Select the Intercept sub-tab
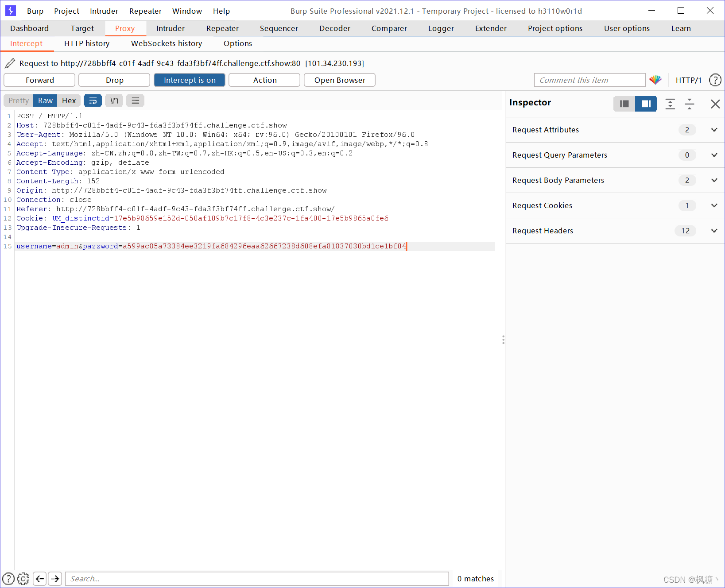Screen dimensions: 725x588 pos(26,43)
